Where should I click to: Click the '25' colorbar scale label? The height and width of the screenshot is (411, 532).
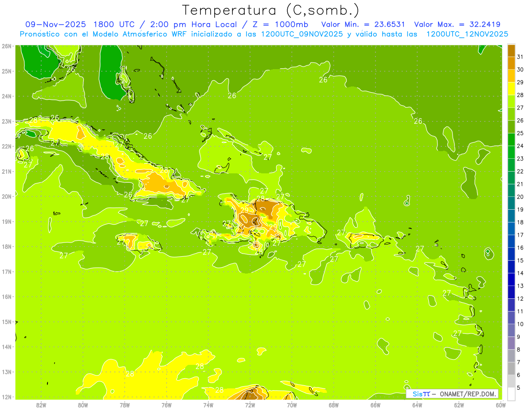(x=520, y=133)
